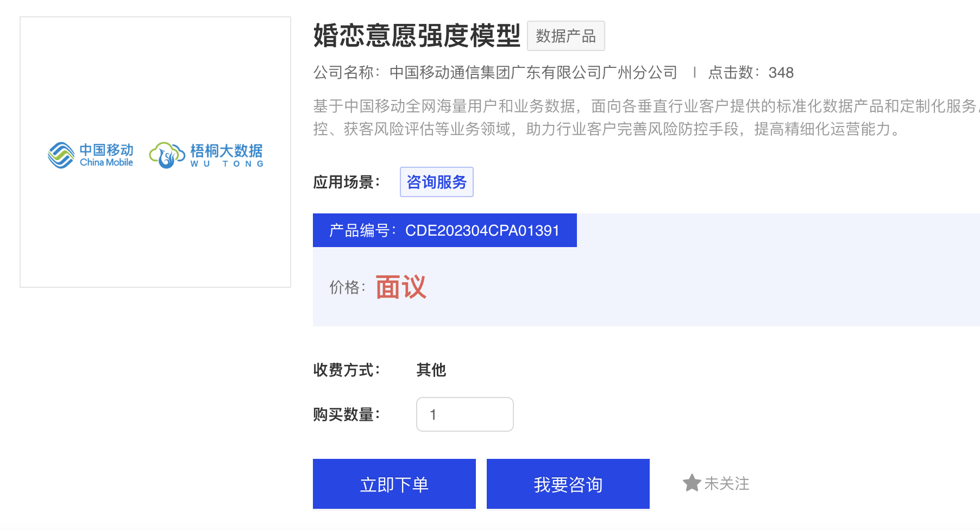980x530 pixels.
Task: Click the 应用场景 label
Action: pyautogui.click(x=346, y=182)
